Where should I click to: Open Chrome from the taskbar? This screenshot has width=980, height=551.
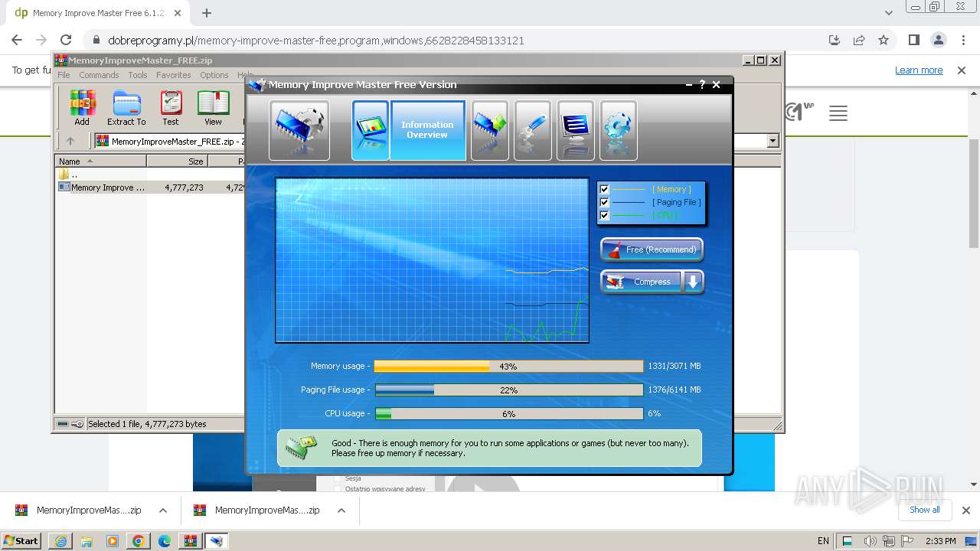138,541
